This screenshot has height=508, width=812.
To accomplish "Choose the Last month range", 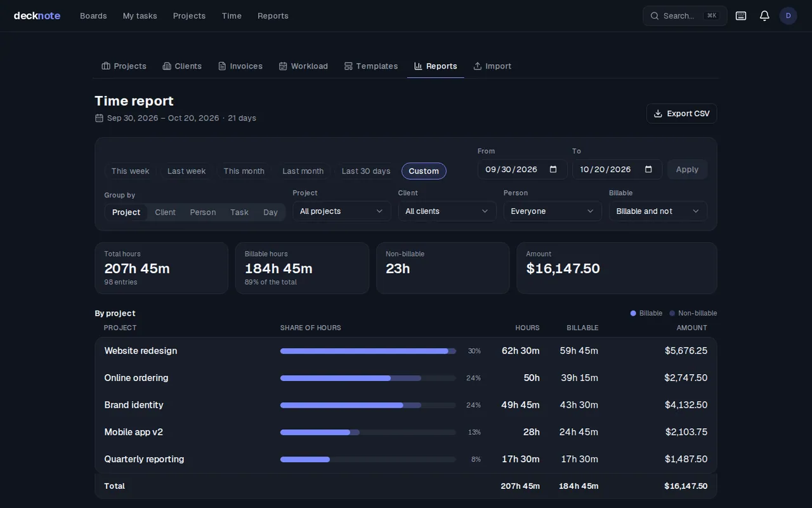I will 303,171.
